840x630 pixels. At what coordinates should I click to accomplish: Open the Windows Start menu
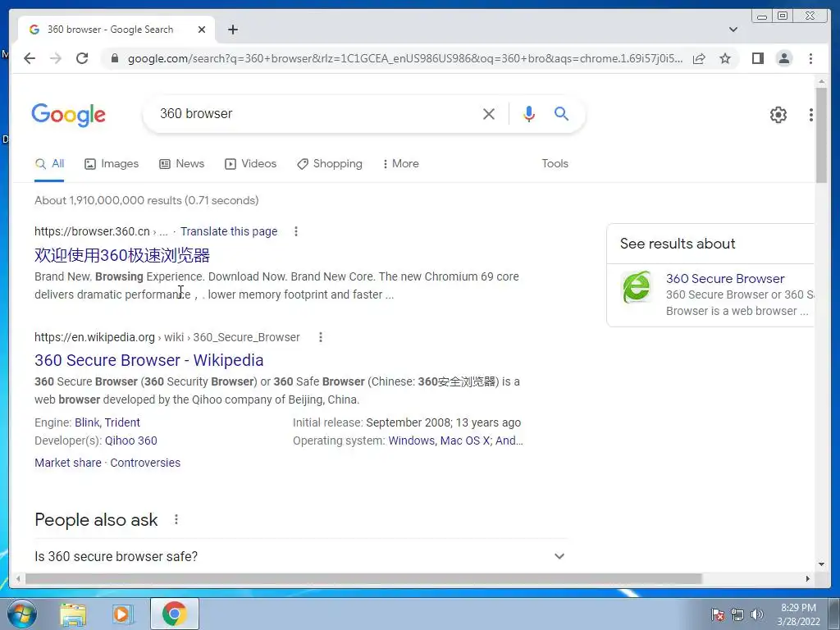point(22,614)
